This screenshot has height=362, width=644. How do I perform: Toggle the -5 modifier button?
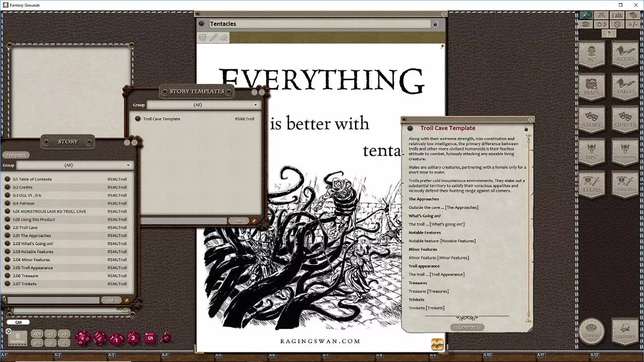pos(64,343)
